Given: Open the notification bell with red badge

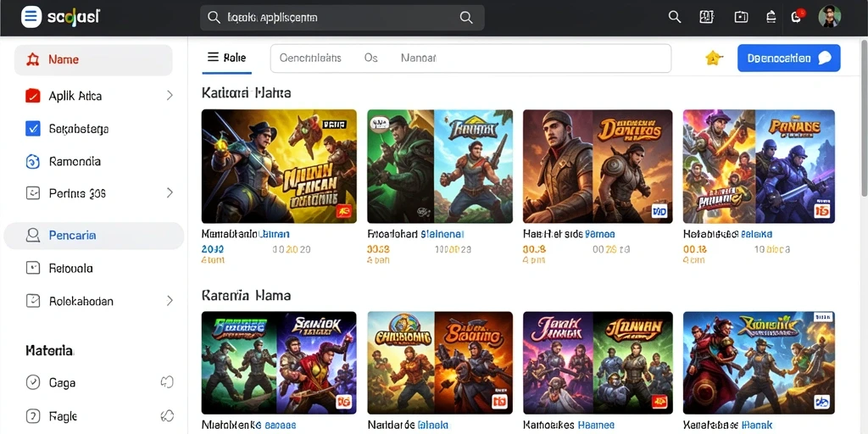Looking at the screenshot, I should 798,17.
